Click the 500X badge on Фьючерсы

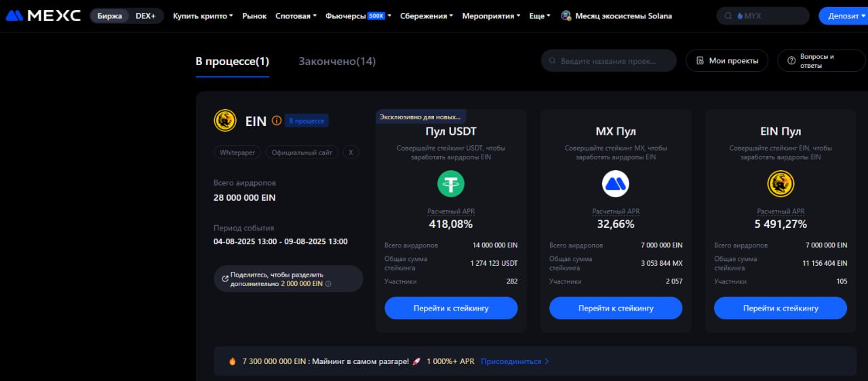coord(376,15)
